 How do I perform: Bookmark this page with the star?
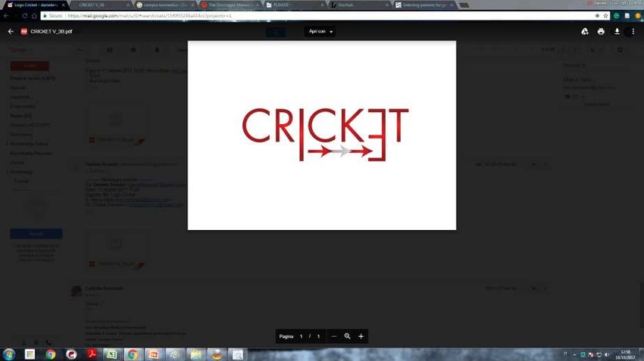click(x=605, y=16)
